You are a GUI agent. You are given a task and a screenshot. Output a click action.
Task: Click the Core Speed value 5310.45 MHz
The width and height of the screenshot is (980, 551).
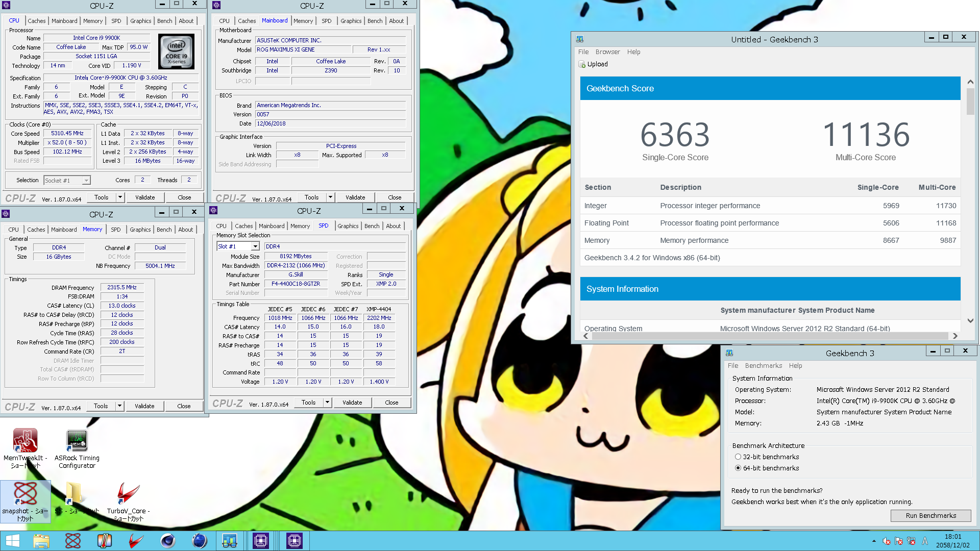click(67, 133)
